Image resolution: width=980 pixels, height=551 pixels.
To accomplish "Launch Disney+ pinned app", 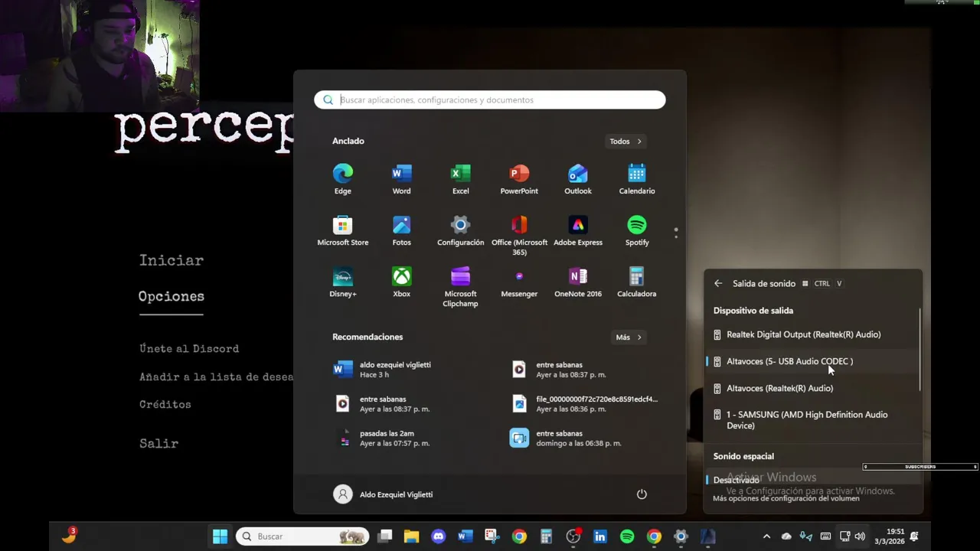I will (x=342, y=282).
